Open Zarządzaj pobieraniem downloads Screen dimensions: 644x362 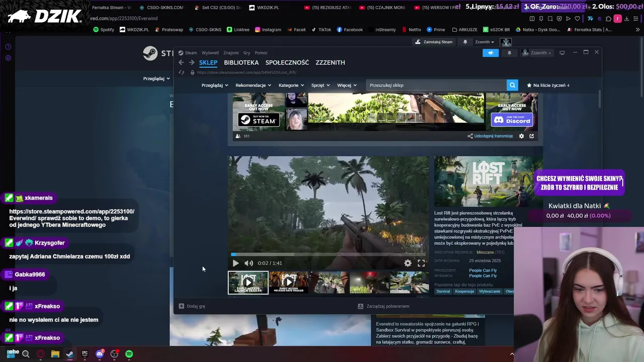click(383, 306)
